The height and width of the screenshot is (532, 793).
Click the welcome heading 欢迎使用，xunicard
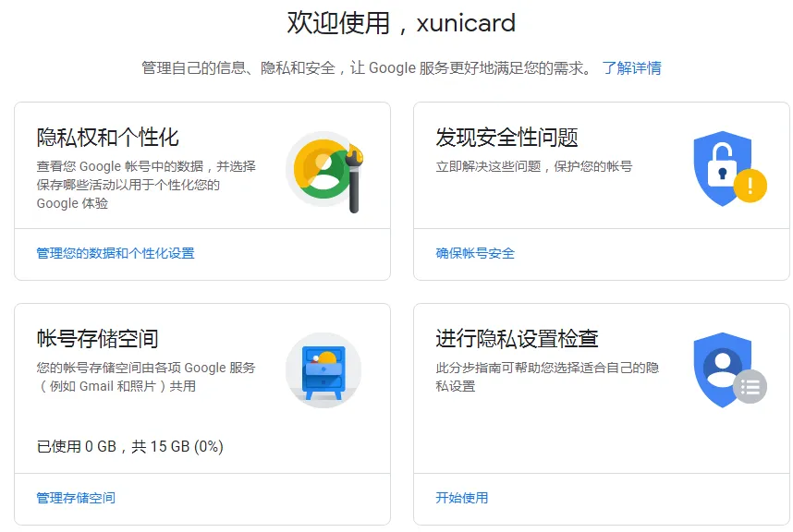point(401,23)
